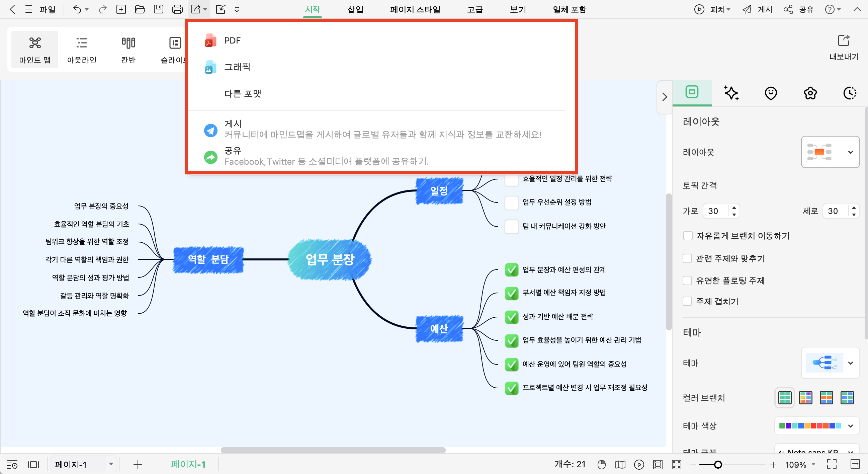Open the 고급 ribbon tab

(475, 9)
